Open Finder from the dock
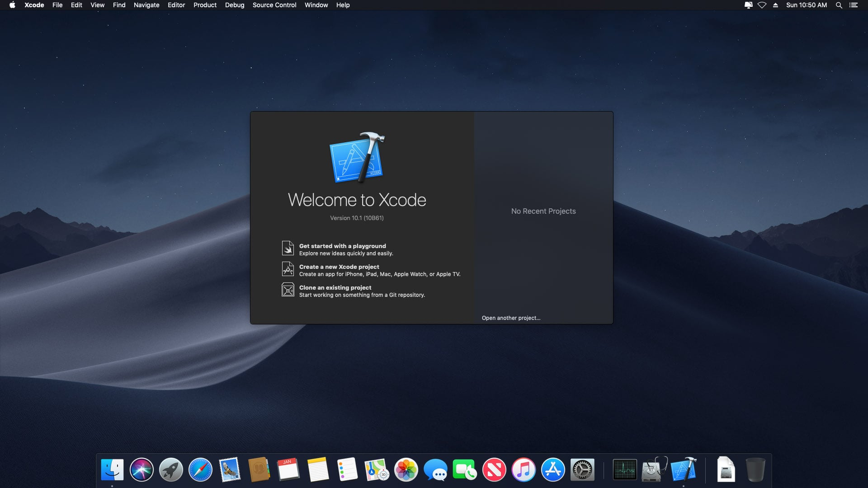This screenshot has width=868, height=488. tap(113, 469)
